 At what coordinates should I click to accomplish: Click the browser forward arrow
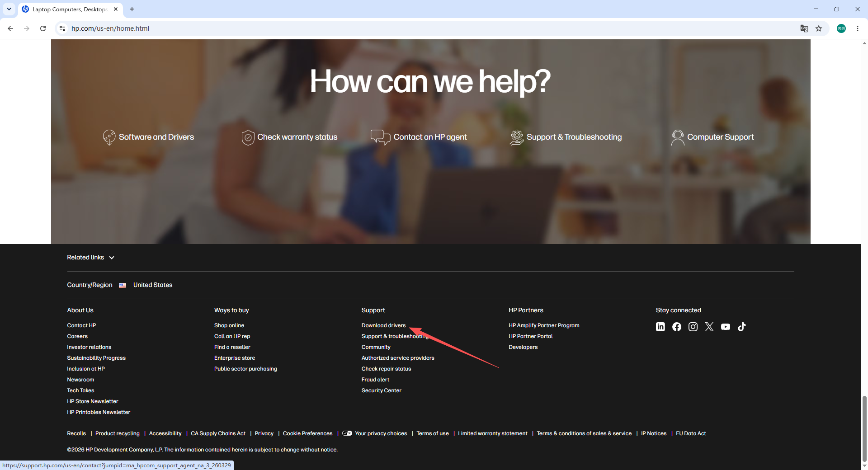click(27, 28)
